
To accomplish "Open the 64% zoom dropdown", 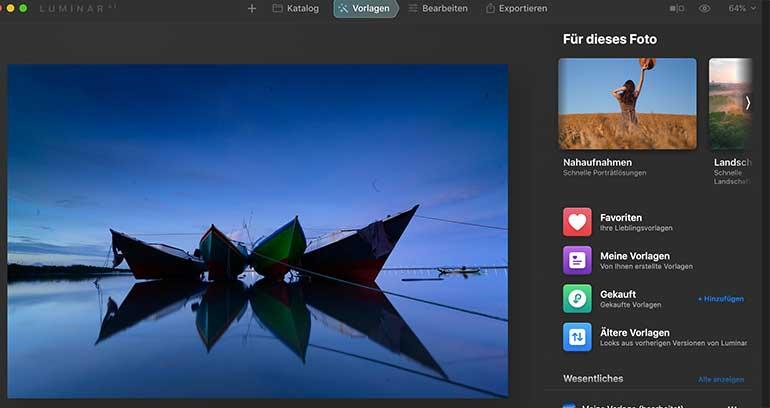I will pos(742,8).
